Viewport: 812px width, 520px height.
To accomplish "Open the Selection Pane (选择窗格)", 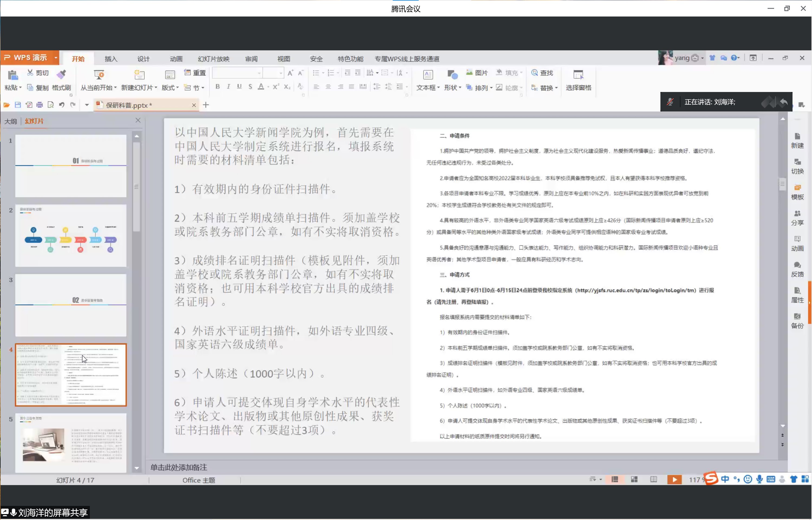I will 578,75.
